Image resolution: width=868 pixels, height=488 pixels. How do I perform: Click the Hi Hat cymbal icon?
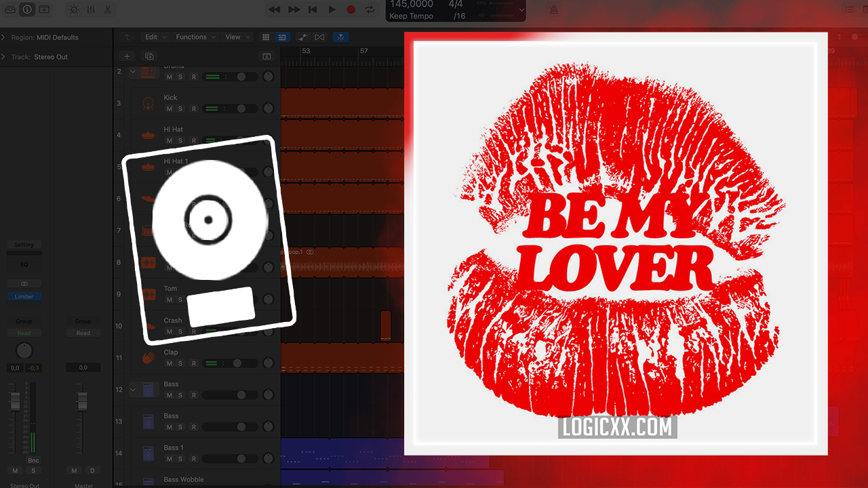point(149,136)
